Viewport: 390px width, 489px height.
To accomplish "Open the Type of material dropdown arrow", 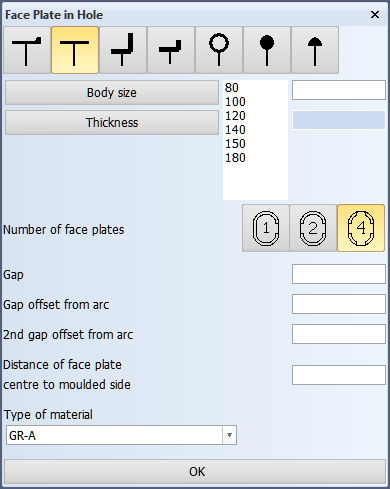I will click(229, 435).
